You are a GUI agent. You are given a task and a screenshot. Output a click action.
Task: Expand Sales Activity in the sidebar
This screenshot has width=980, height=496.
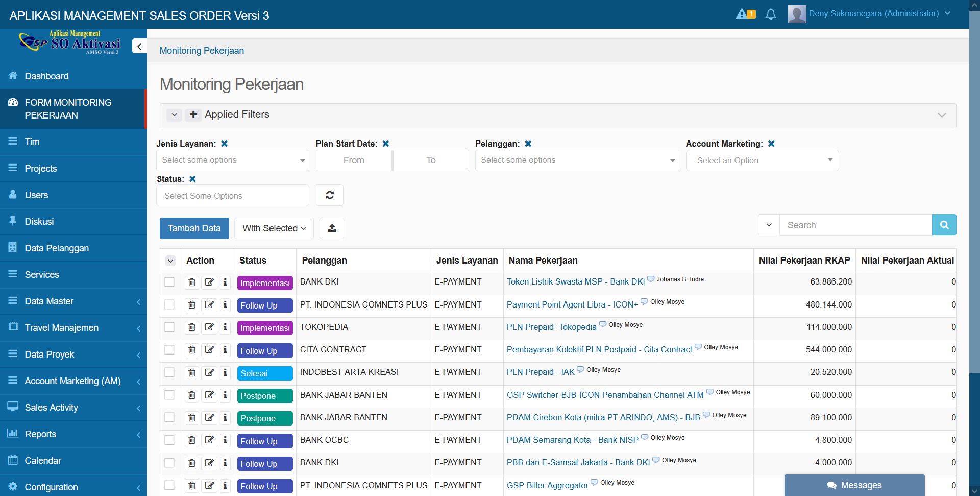[x=73, y=408]
